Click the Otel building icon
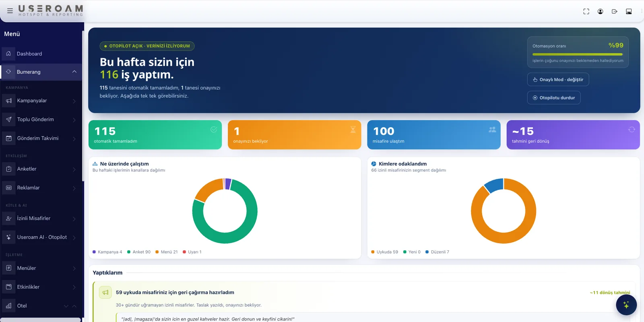 [x=9, y=306]
